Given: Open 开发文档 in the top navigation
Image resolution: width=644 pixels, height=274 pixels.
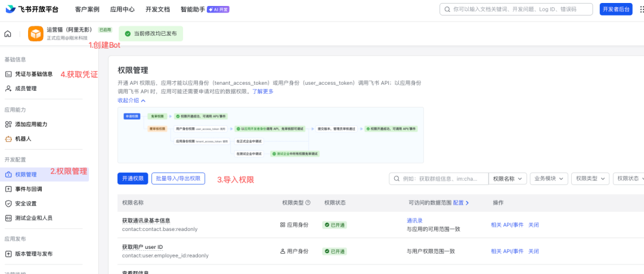Looking at the screenshot, I should pos(158,10).
